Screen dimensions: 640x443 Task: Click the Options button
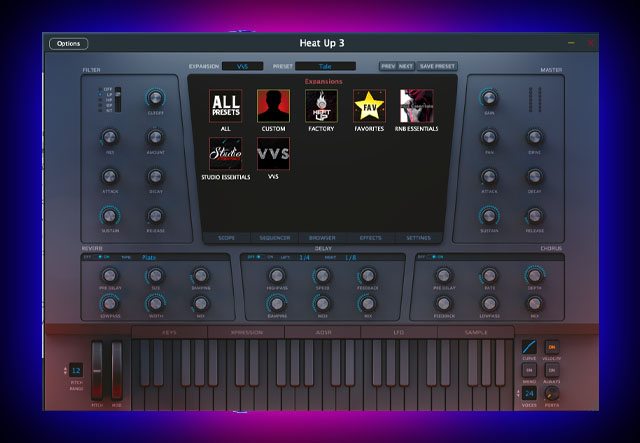tap(69, 44)
